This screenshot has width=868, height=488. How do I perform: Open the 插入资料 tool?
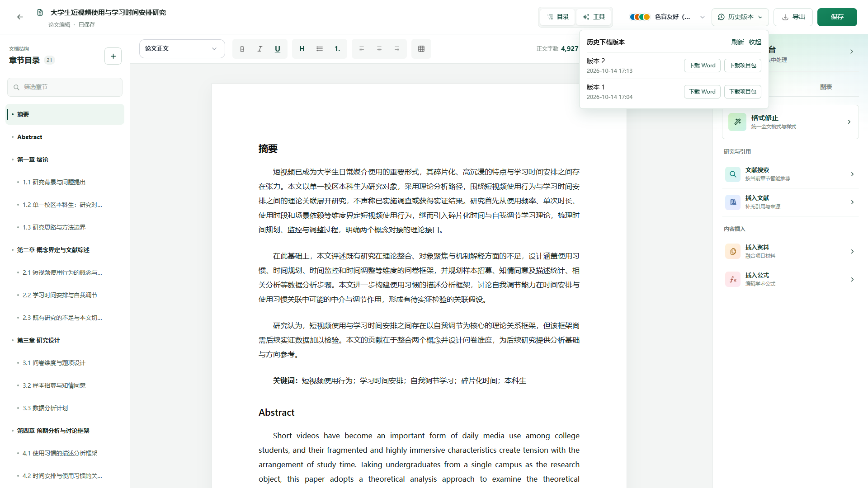coord(790,251)
